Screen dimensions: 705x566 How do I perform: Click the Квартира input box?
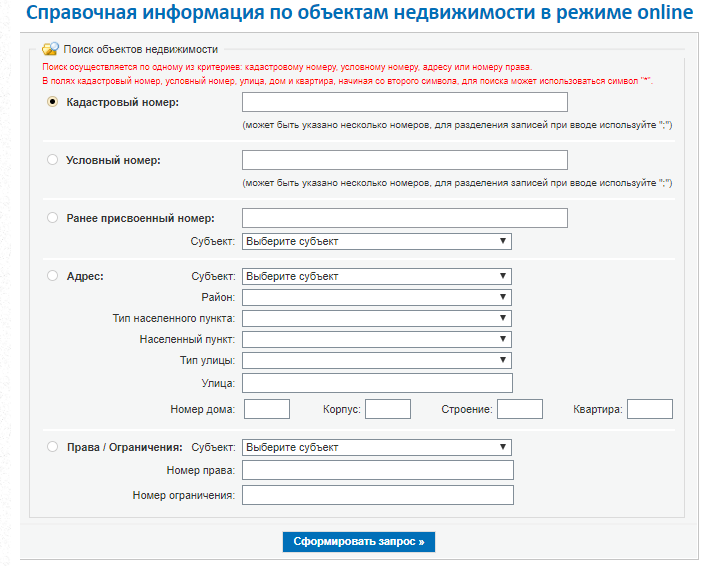650,409
